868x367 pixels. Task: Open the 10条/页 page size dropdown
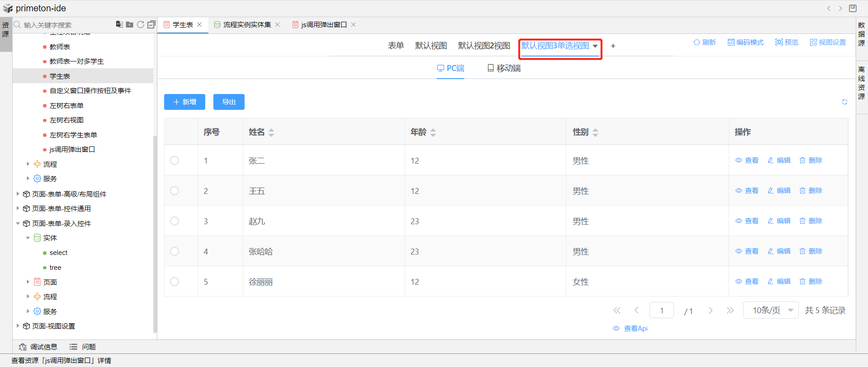[x=771, y=311]
